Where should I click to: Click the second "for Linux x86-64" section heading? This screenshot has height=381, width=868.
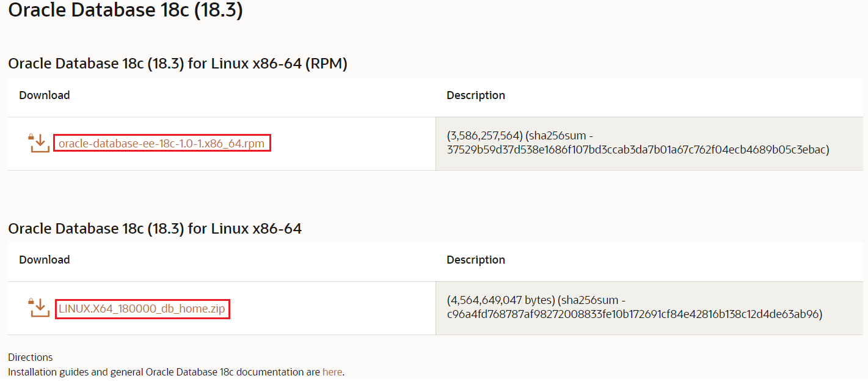coord(155,229)
